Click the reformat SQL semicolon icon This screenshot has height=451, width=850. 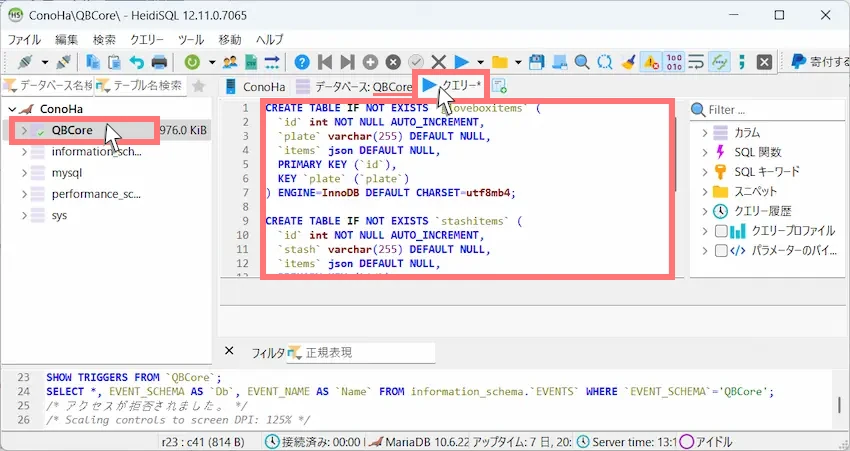point(742,62)
